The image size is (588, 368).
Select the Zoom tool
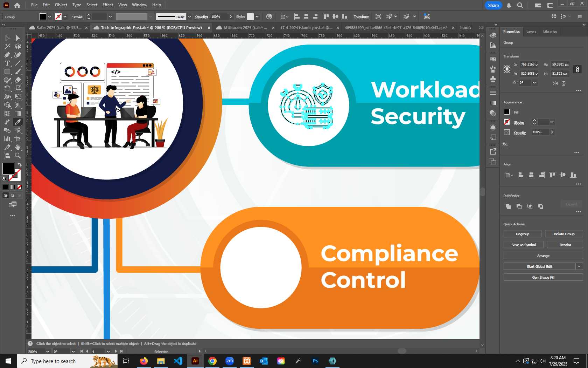18,156
